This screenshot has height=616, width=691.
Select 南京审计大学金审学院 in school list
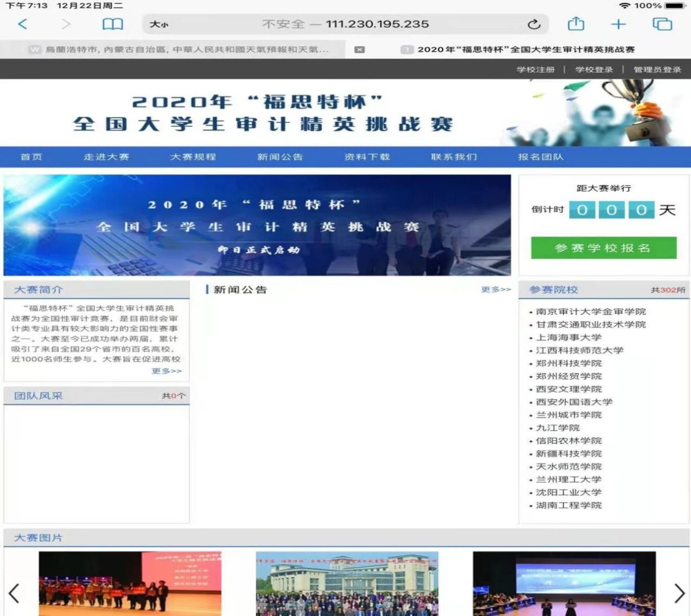pos(591,312)
